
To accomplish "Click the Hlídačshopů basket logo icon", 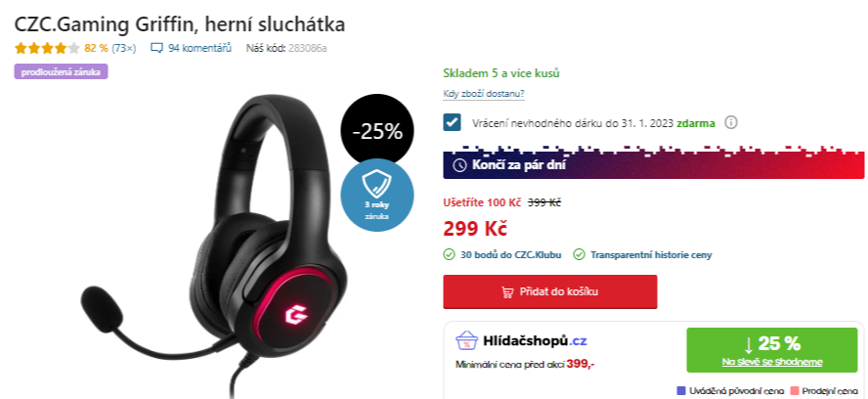I will 466,339.
